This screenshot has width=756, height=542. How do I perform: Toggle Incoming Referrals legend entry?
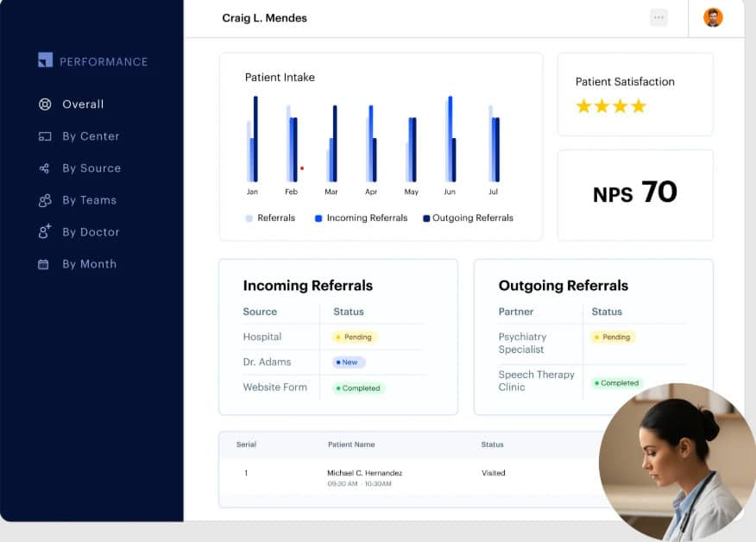point(361,218)
